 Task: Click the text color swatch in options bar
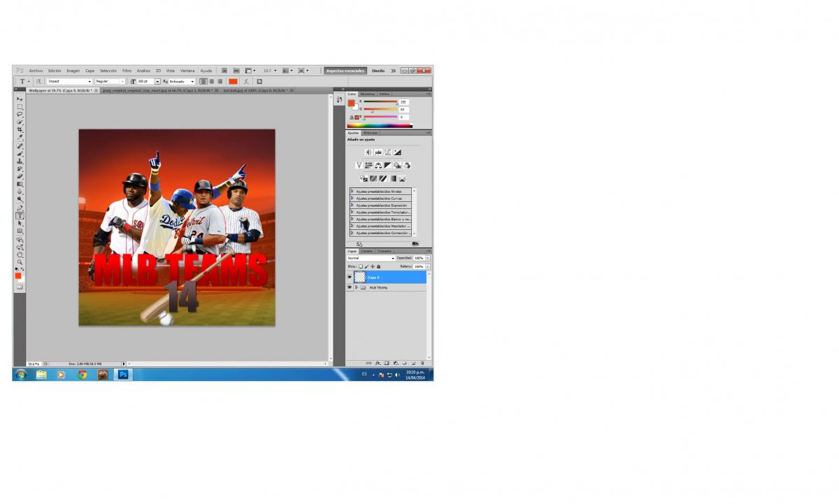[x=233, y=81]
